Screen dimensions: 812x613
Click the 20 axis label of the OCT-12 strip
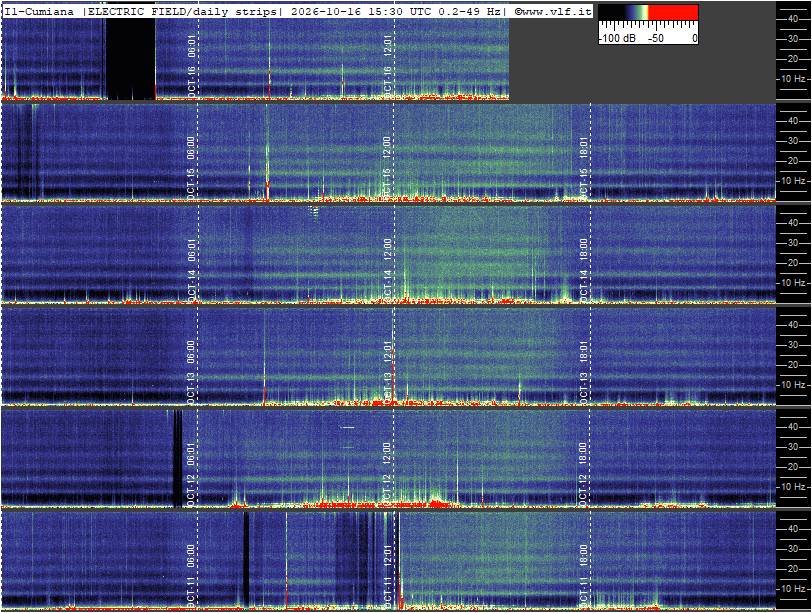(792, 467)
